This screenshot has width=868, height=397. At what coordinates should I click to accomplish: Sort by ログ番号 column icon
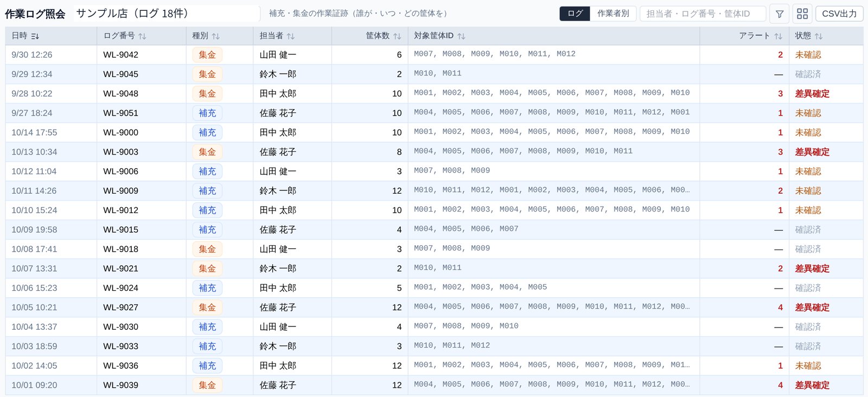(x=142, y=36)
